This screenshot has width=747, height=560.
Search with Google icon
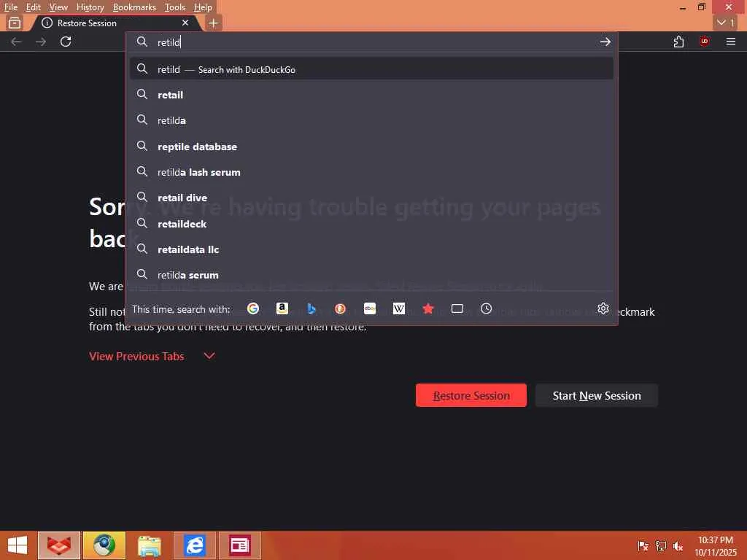[x=253, y=308]
